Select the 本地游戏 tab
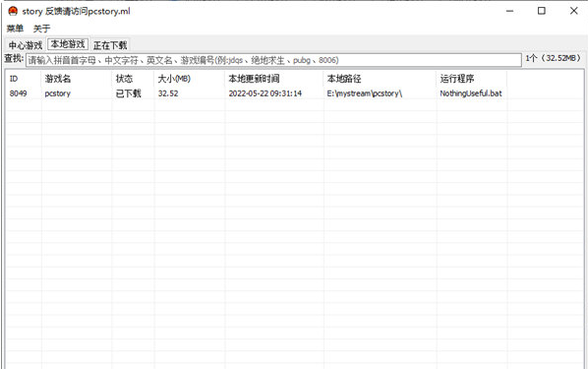Image resolution: width=588 pixels, height=369 pixels. (68, 44)
